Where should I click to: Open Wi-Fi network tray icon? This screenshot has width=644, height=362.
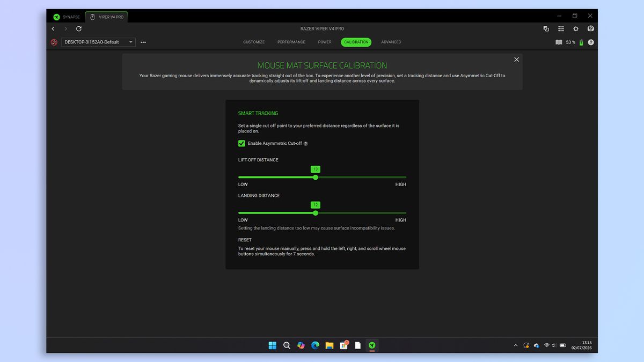547,345
